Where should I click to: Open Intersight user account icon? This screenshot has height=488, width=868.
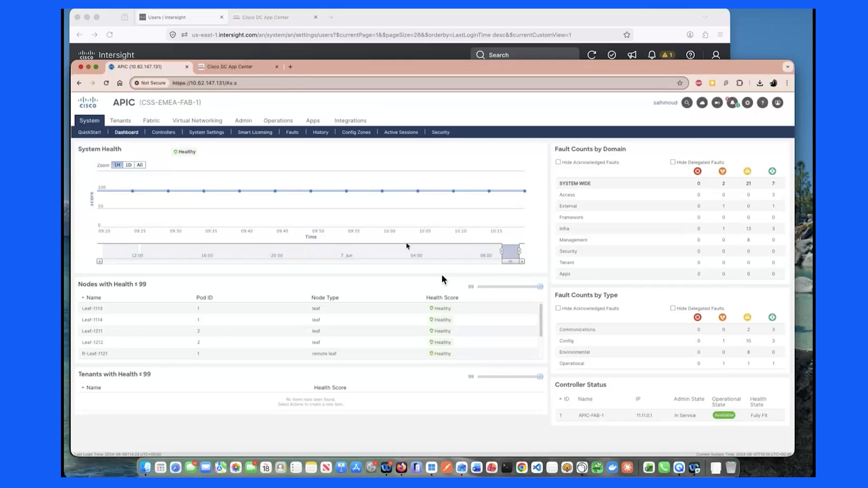click(716, 55)
